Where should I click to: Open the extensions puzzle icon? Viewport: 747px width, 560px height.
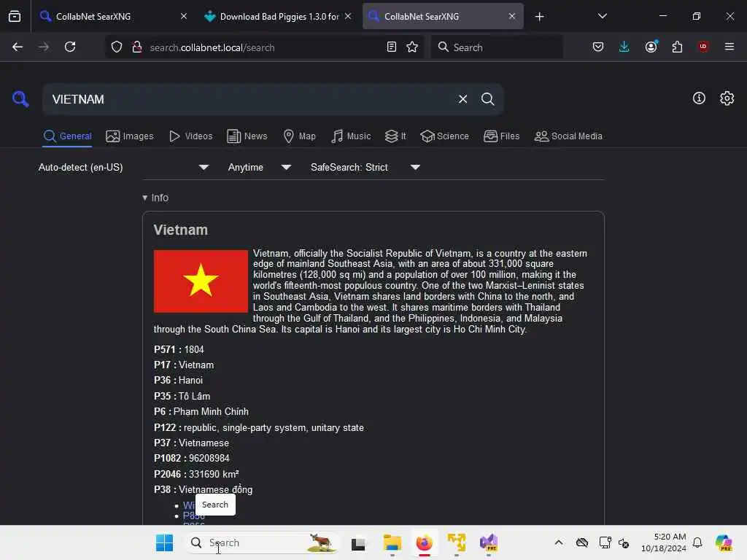pyautogui.click(x=677, y=47)
